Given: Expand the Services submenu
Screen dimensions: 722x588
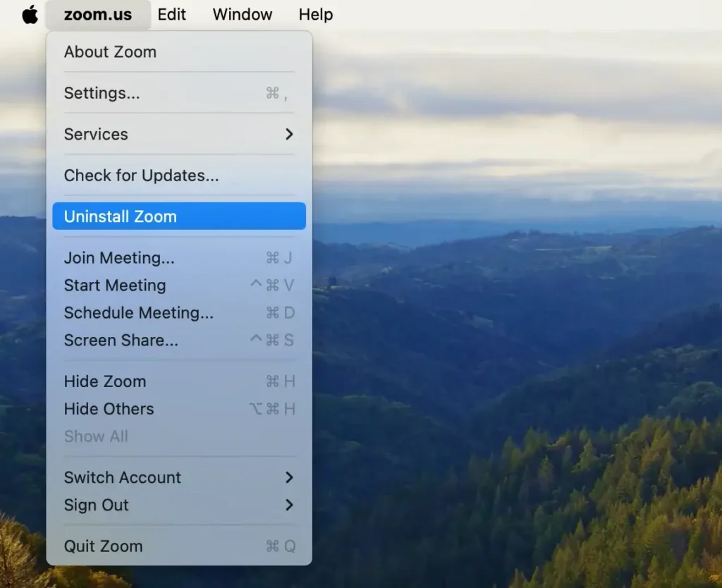Looking at the screenshot, I should pos(179,134).
